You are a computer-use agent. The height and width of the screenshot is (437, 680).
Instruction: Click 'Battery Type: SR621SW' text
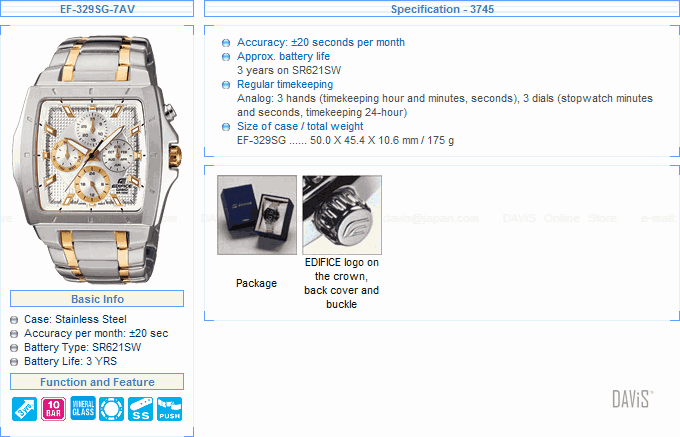pos(83,347)
